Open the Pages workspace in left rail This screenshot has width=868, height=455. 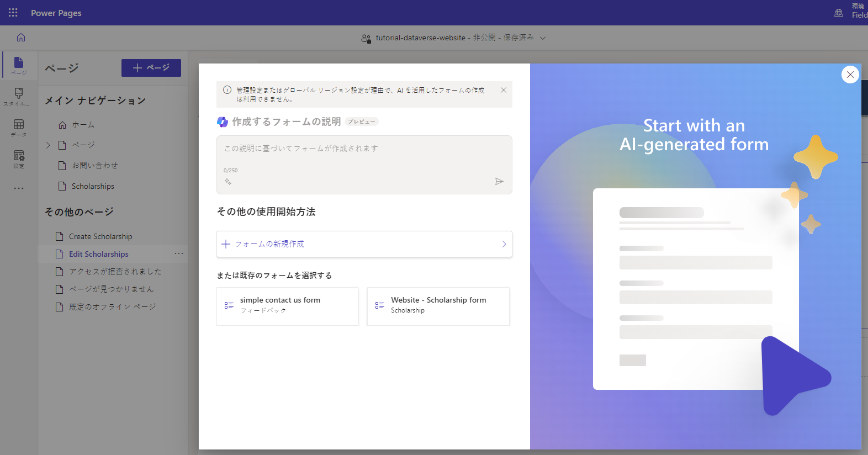click(19, 65)
